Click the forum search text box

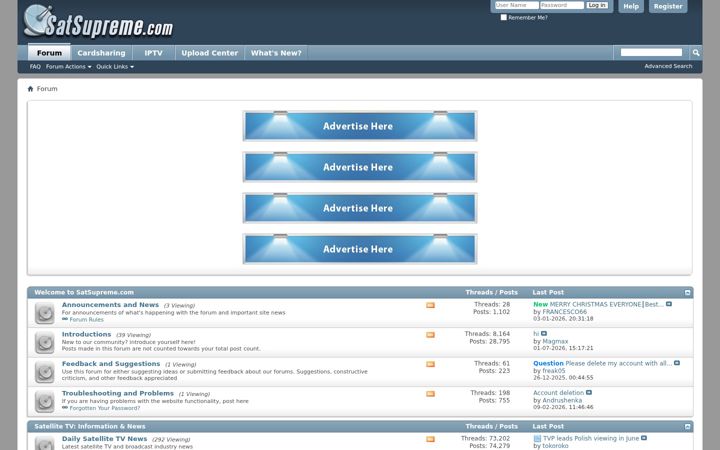[651, 52]
